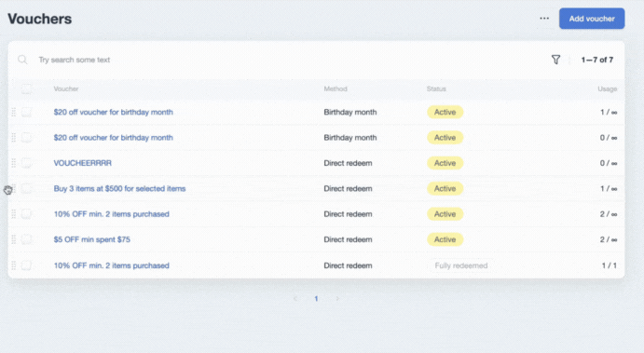Go to next page chevron
This screenshot has width=644, height=353.
point(337,298)
